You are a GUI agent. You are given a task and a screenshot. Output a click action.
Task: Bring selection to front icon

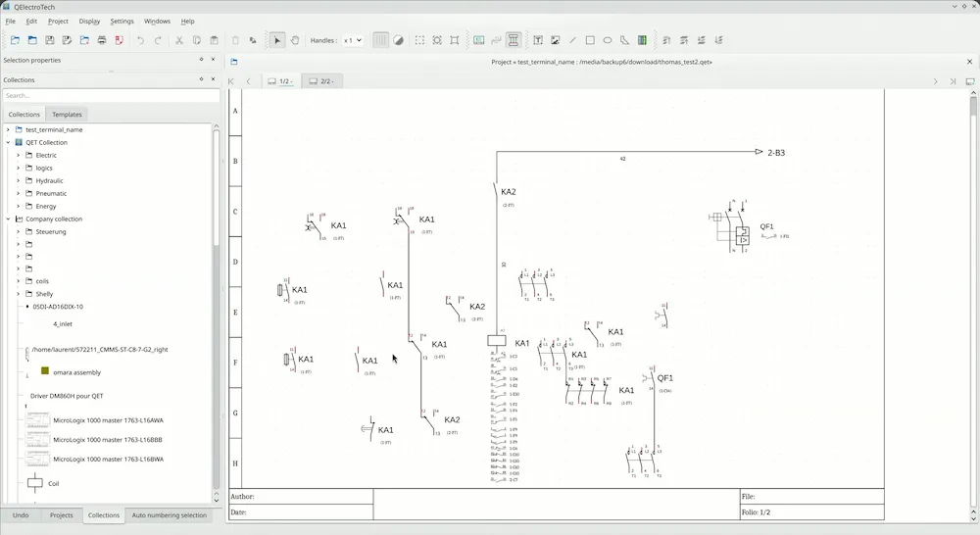(666, 40)
